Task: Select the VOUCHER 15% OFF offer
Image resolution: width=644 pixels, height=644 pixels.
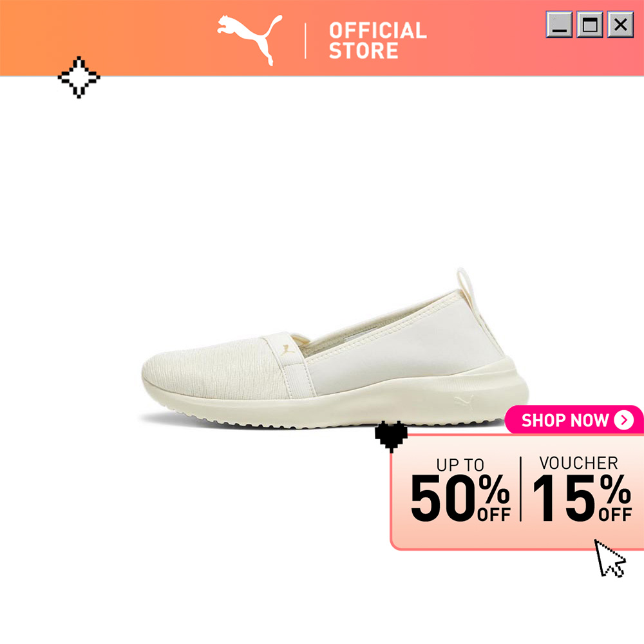Action: pos(582,489)
